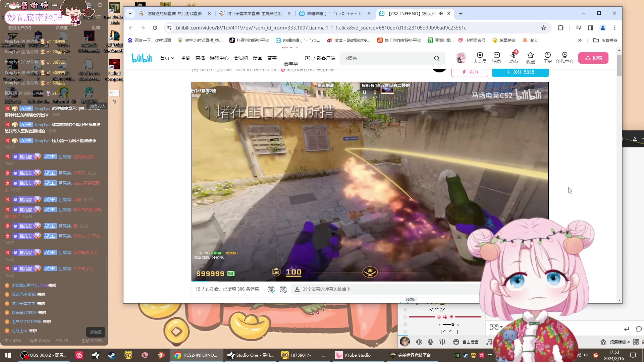Open 创作中心 creator center icon
644x362 pixels.
point(565,58)
